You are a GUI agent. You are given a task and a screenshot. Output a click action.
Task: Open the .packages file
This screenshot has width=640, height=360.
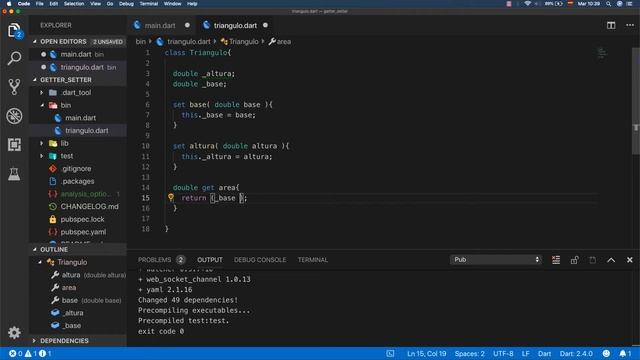coord(78,181)
